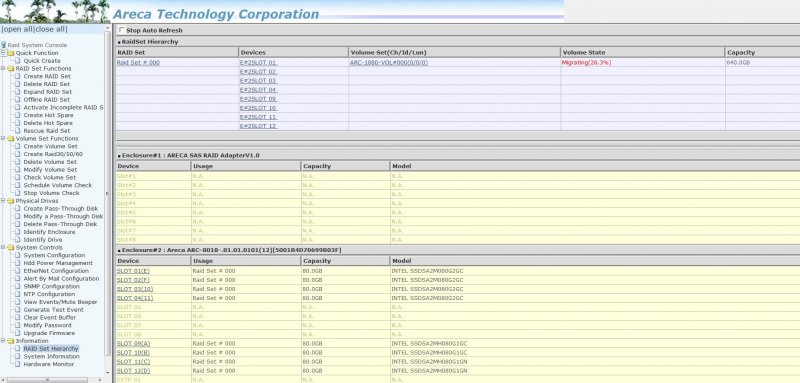Click the Offline RAID Set page icon
The height and width of the screenshot is (383, 800).
(x=18, y=99)
